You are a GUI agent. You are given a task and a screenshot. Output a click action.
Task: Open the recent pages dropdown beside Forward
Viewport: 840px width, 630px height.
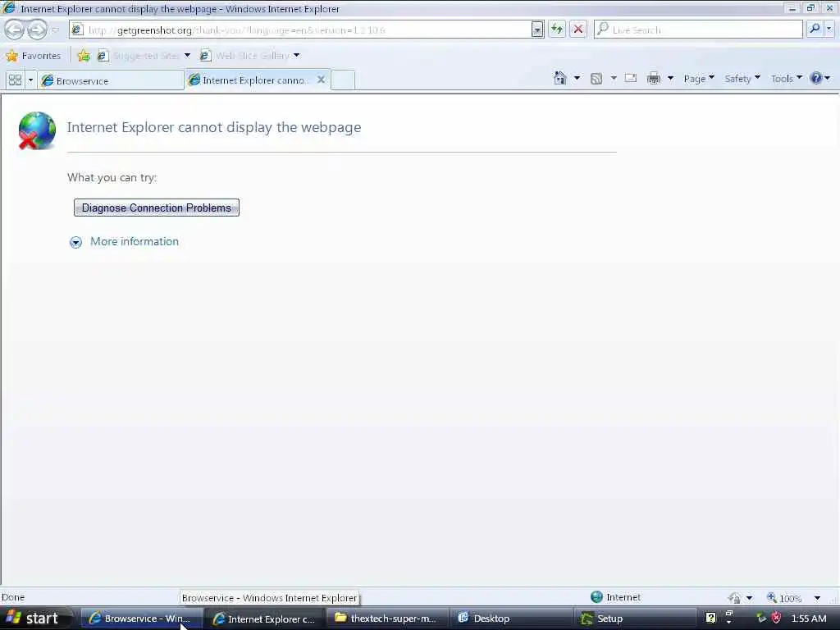(x=55, y=30)
